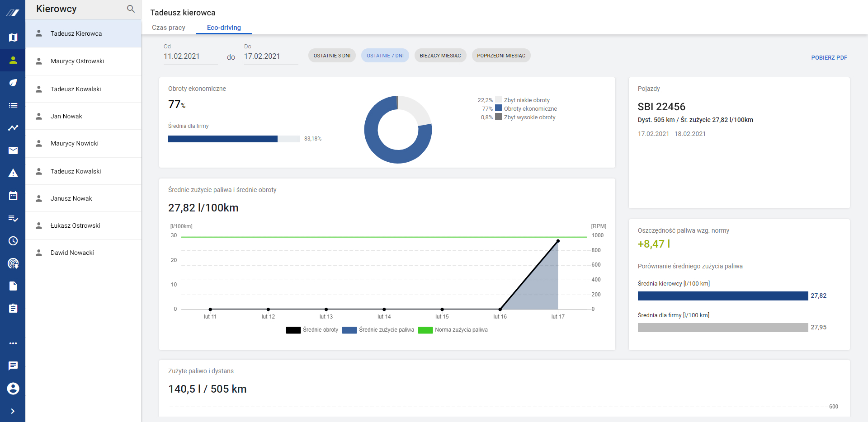Open the map view icon in sidebar
This screenshot has height=422, width=868.
13,38
